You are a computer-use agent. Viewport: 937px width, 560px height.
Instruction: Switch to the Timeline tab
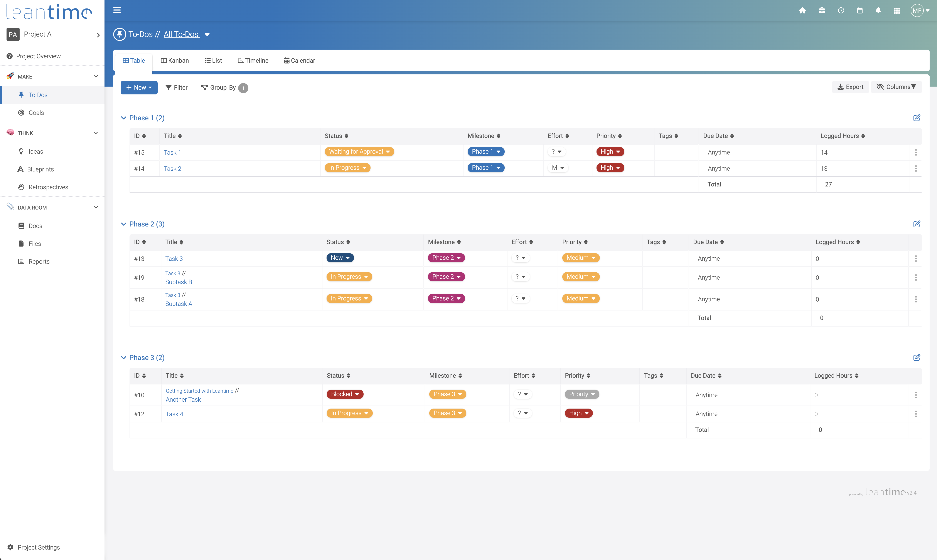(253, 61)
